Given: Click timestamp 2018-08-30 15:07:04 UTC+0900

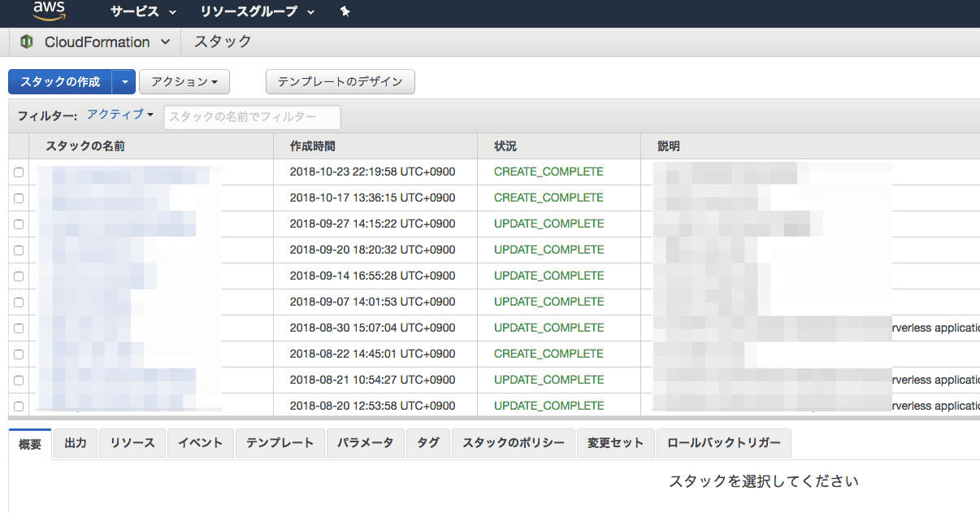Looking at the screenshot, I should (372, 328).
